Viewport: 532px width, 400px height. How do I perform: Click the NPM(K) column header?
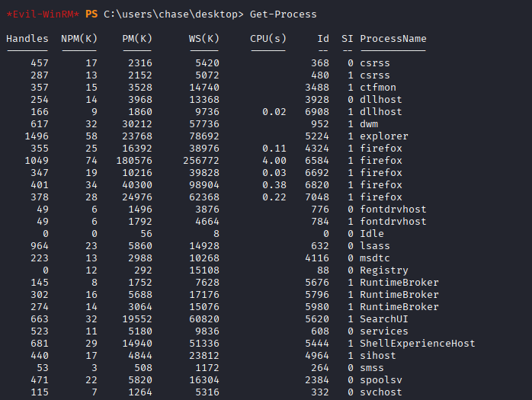click(x=79, y=39)
